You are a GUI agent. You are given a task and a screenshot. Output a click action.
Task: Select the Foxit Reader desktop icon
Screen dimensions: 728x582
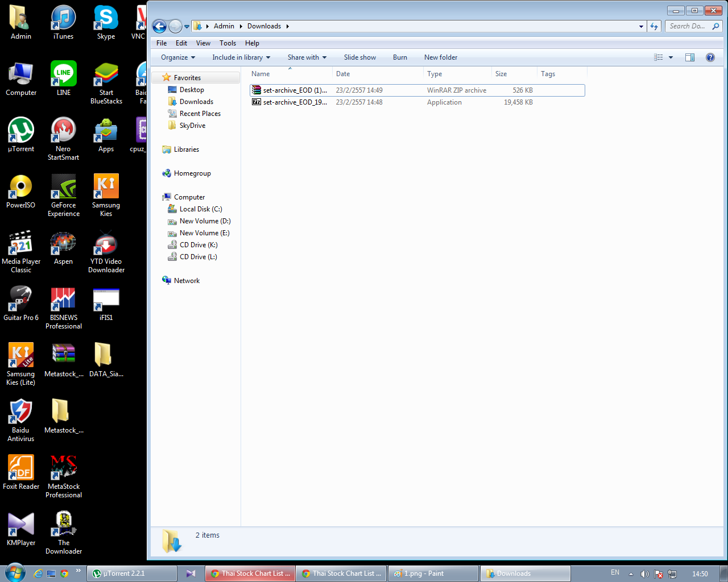coord(21,473)
